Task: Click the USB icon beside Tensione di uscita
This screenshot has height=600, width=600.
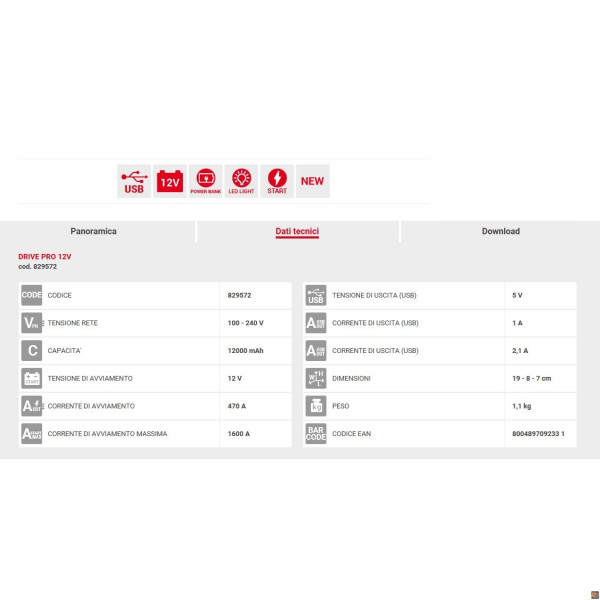Action: coord(316,295)
